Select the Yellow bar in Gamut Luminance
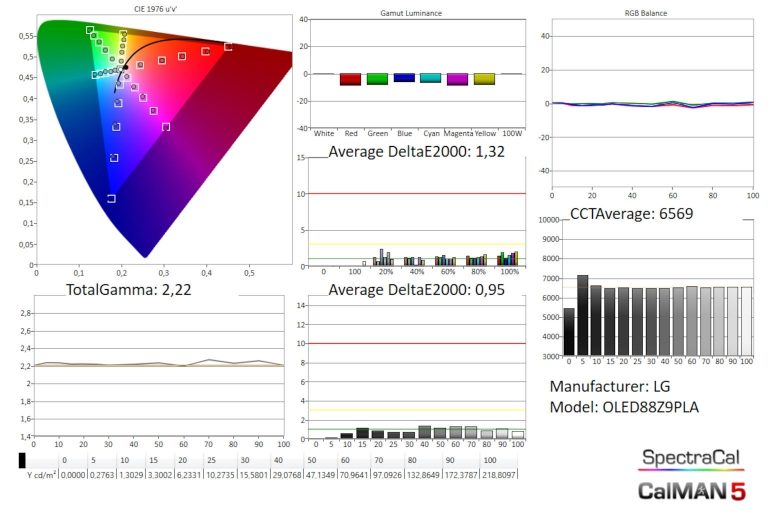Screen dimensions: 770x512 click(484, 79)
